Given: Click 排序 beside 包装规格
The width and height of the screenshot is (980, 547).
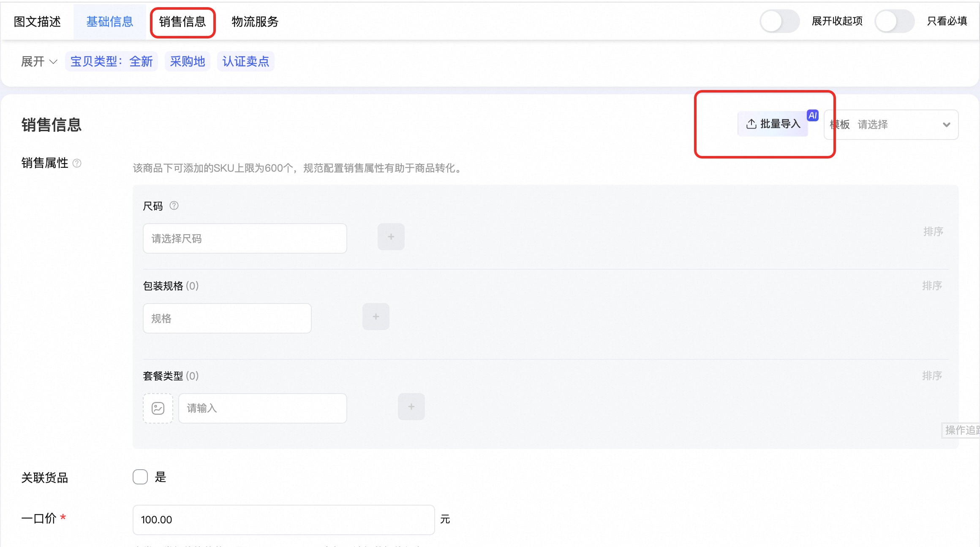Looking at the screenshot, I should [932, 286].
